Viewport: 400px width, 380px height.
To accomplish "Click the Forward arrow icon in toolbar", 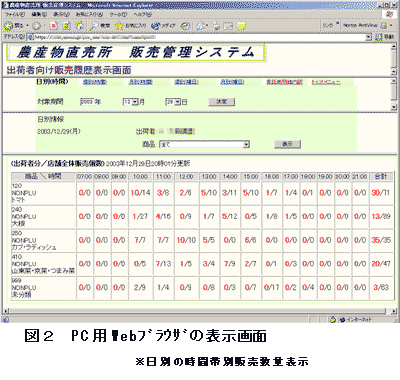I will click(x=36, y=26).
